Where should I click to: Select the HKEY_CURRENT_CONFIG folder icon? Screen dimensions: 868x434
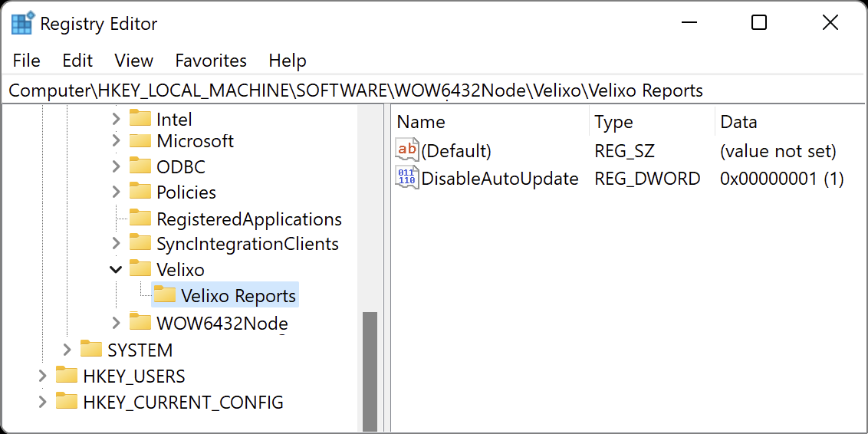[67, 401]
